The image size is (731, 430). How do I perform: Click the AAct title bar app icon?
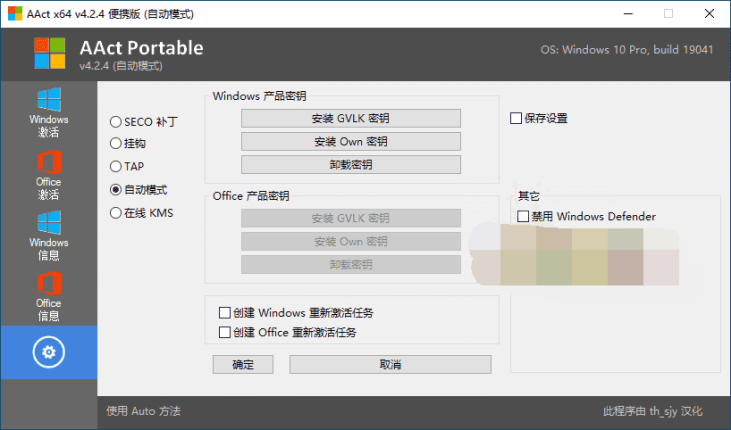coord(14,14)
